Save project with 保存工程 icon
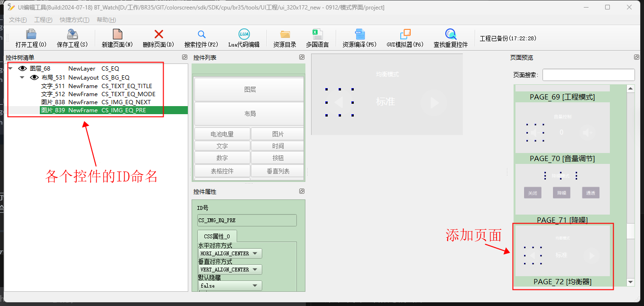 tap(72, 35)
